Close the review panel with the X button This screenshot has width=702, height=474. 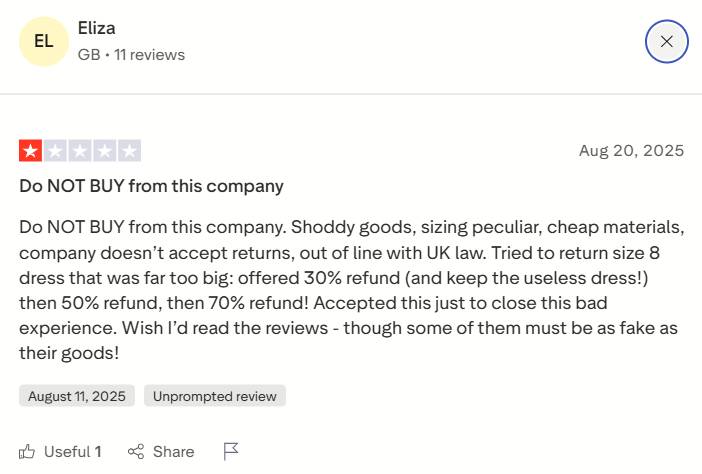666,42
